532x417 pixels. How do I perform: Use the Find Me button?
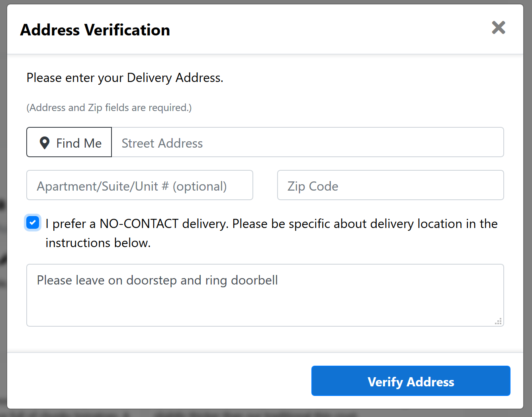click(x=69, y=142)
